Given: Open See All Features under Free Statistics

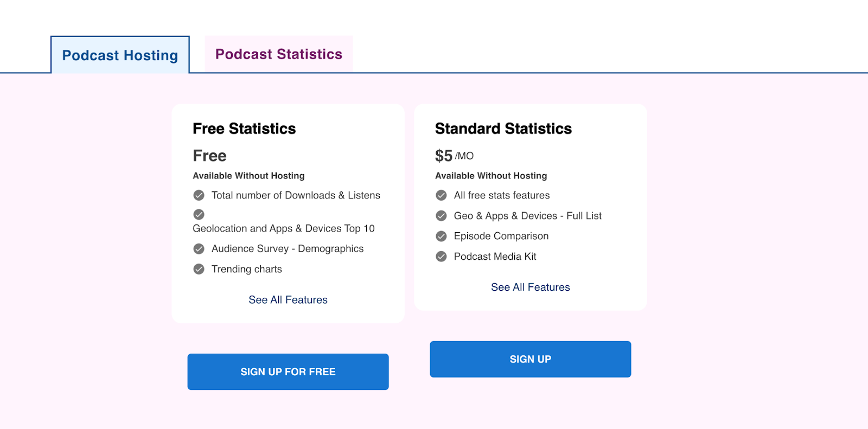Looking at the screenshot, I should (288, 299).
